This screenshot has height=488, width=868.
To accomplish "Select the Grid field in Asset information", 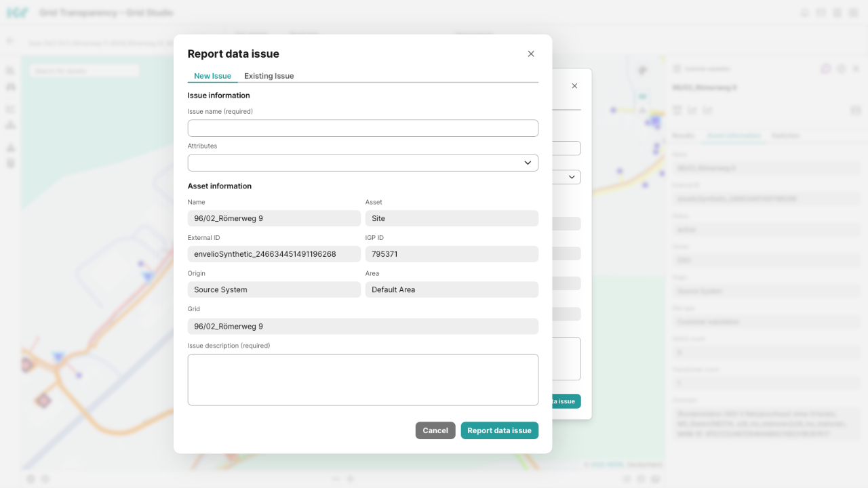I will click(363, 326).
